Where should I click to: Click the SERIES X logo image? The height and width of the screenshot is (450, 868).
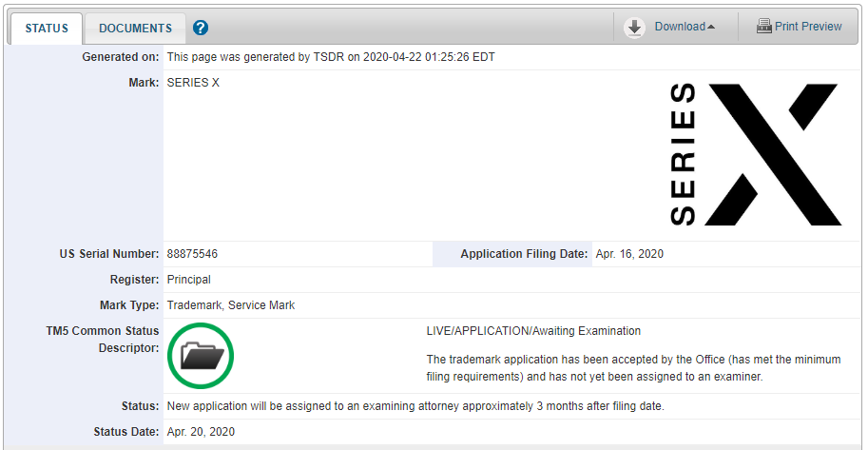(x=755, y=154)
